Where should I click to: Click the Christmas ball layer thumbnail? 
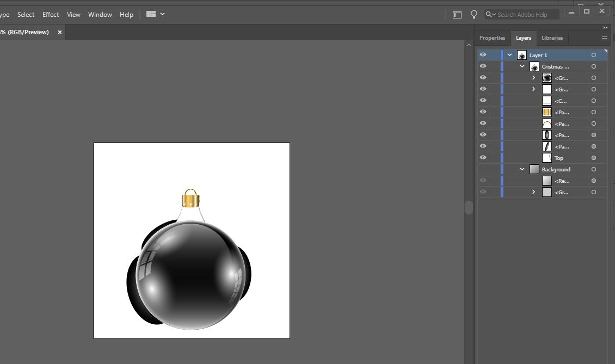[x=534, y=66]
